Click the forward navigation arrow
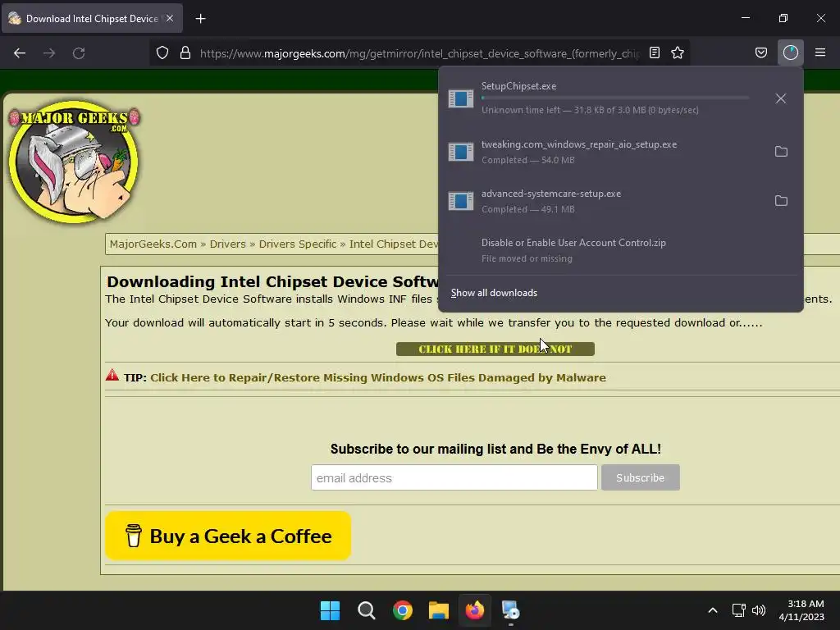This screenshot has width=840, height=630. (49, 53)
